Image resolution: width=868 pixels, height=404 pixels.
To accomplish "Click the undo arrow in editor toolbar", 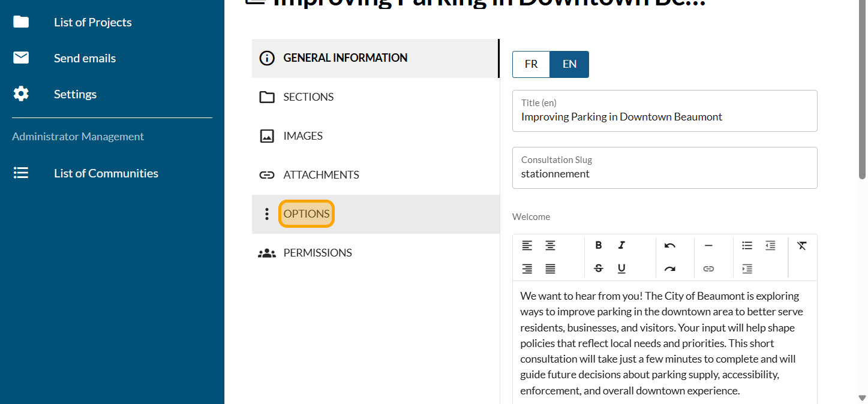I will click(x=670, y=245).
